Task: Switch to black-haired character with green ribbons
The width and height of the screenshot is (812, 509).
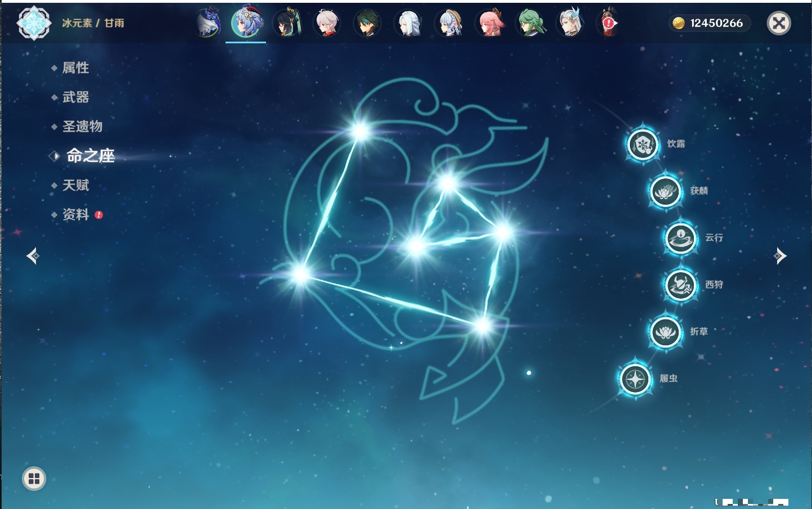Action: pyautogui.click(x=287, y=23)
